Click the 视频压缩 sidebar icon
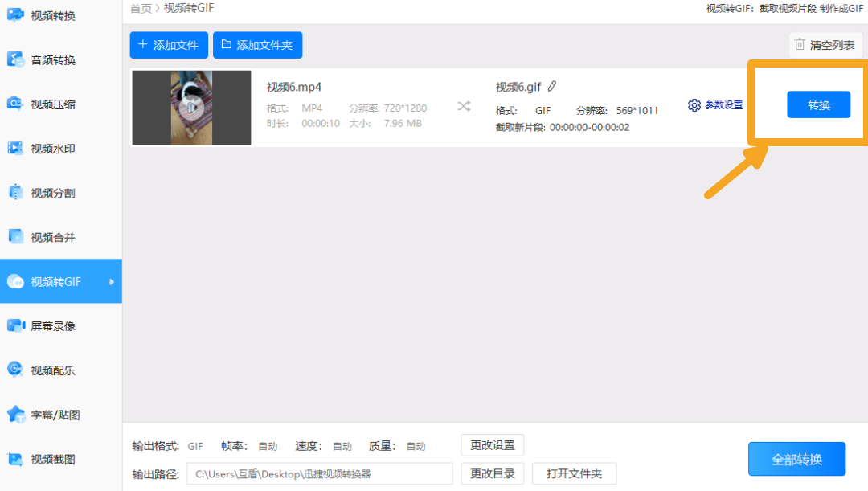The image size is (868, 491). pyautogui.click(x=15, y=104)
